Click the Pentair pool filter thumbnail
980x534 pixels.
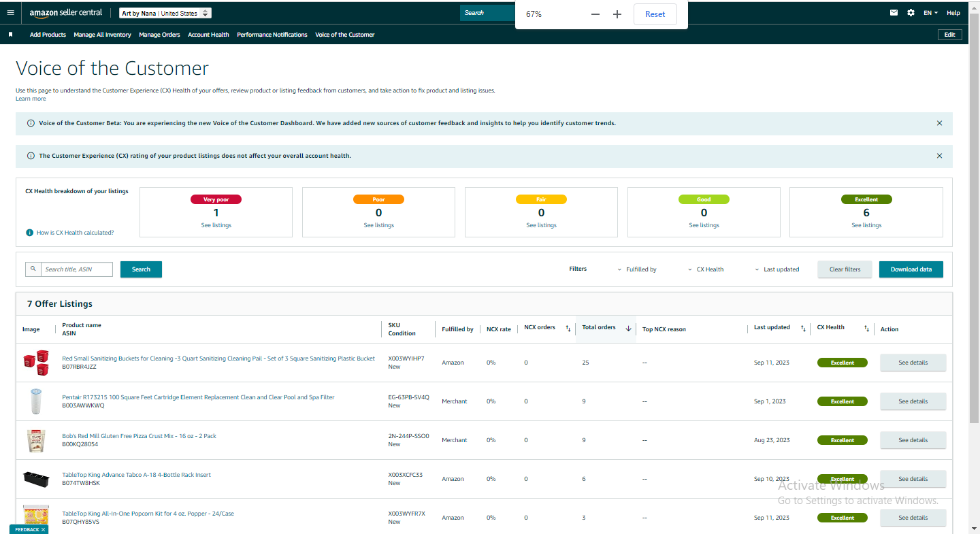click(36, 401)
